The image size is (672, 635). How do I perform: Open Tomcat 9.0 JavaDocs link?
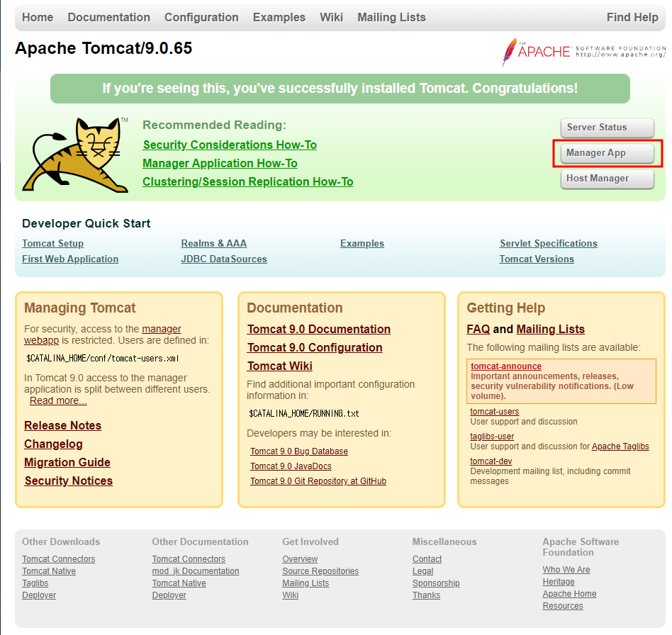pyautogui.click(x=291, y=466)
